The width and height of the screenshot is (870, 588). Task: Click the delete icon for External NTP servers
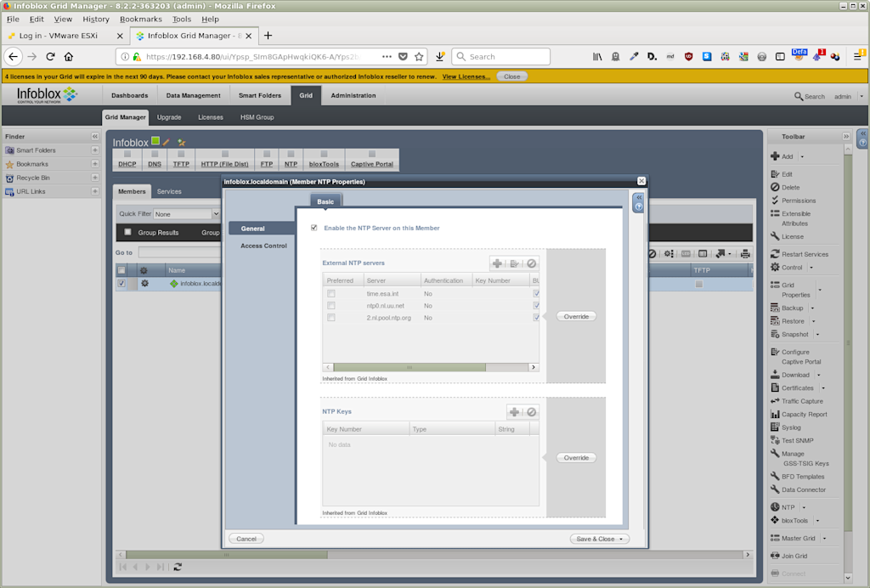(532, 263)
